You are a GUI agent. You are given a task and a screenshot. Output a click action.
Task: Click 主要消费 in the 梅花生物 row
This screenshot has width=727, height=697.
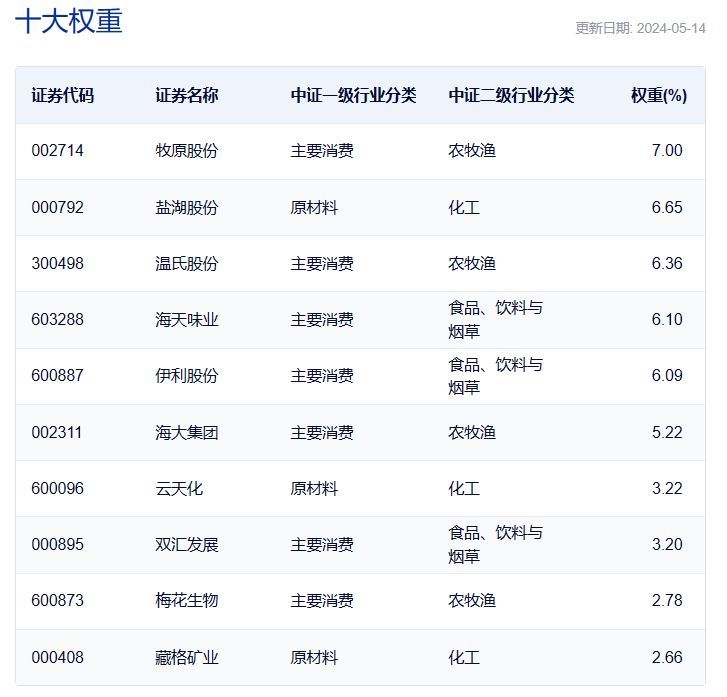(322, 600)
